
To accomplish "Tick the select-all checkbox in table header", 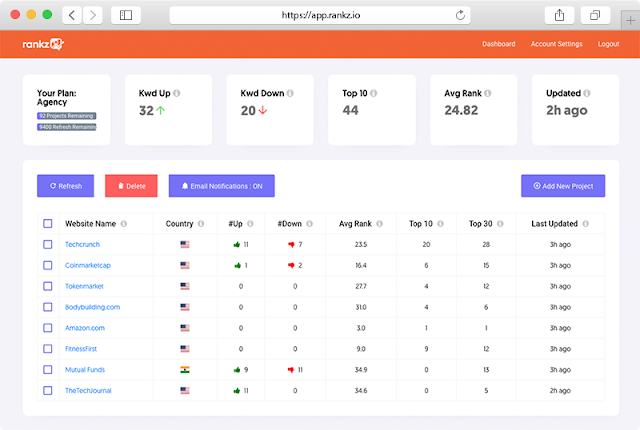I will click(x=48, y=224).
